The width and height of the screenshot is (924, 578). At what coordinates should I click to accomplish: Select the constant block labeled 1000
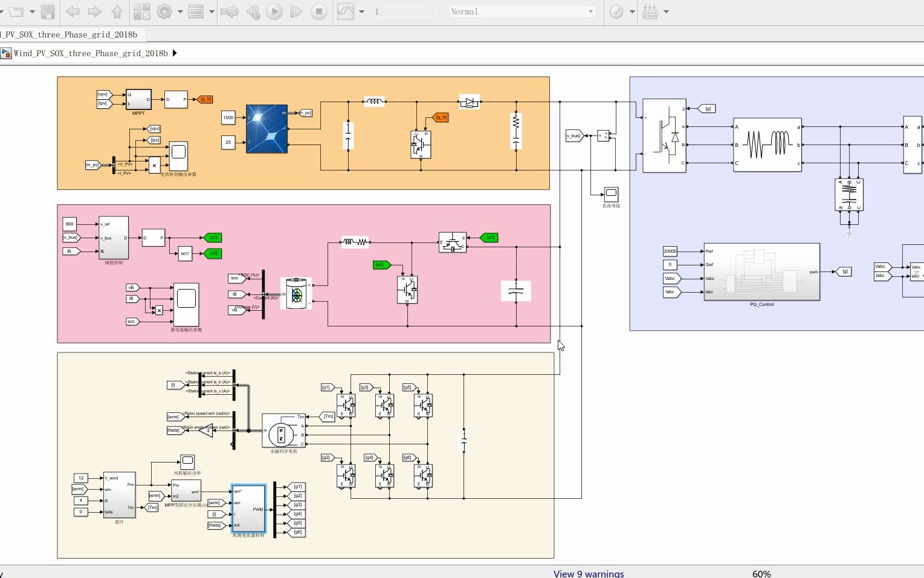pyautogui.click(x=228, y=117)
